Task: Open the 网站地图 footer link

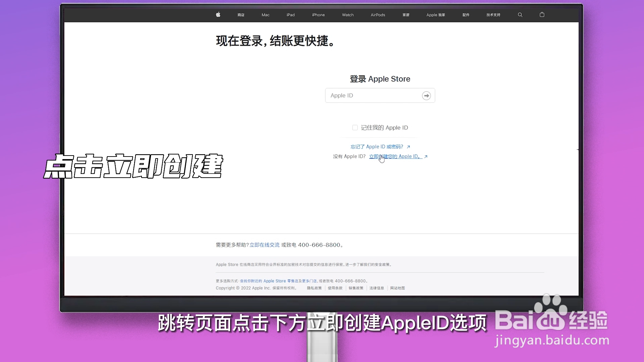Action: click(x=397, y=288)
